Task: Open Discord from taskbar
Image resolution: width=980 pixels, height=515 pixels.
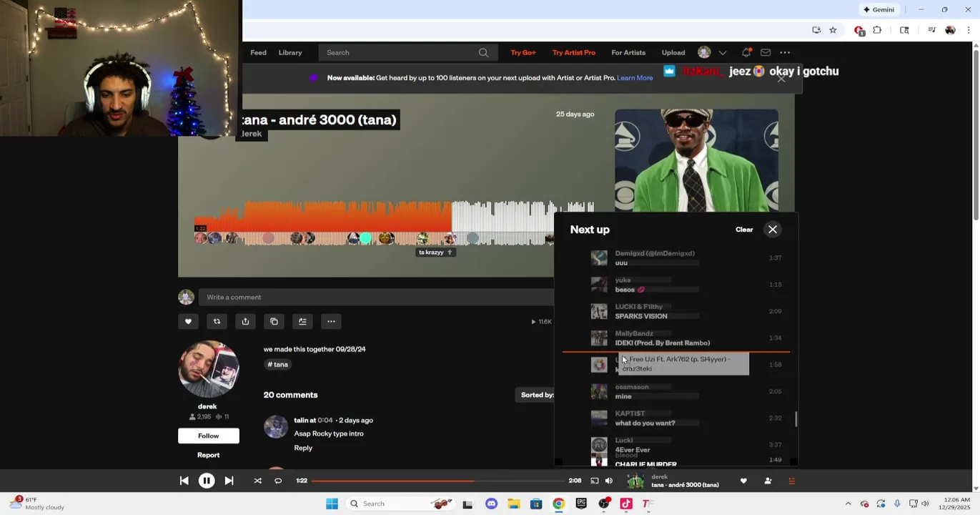Action: tap(491, 504)
